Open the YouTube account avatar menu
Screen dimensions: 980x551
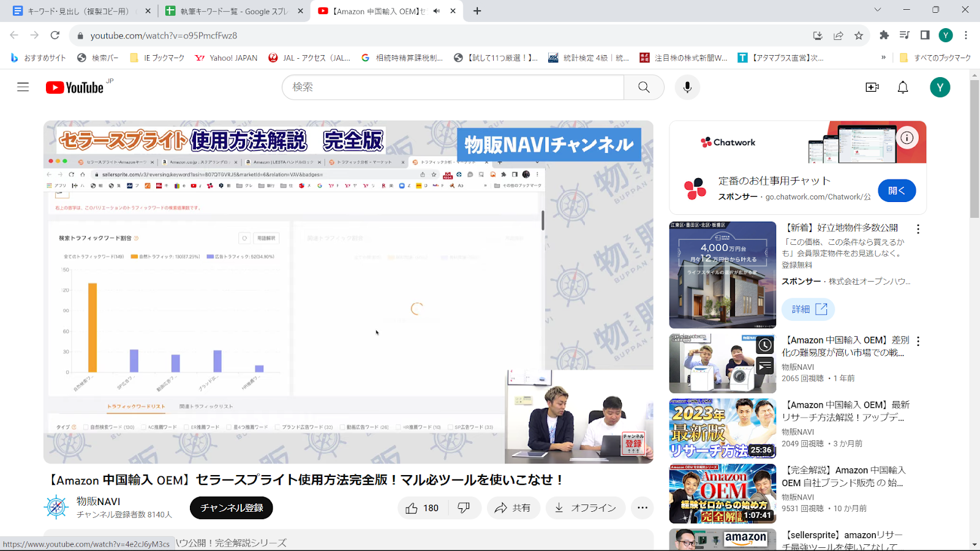click(x=940, y=87)
